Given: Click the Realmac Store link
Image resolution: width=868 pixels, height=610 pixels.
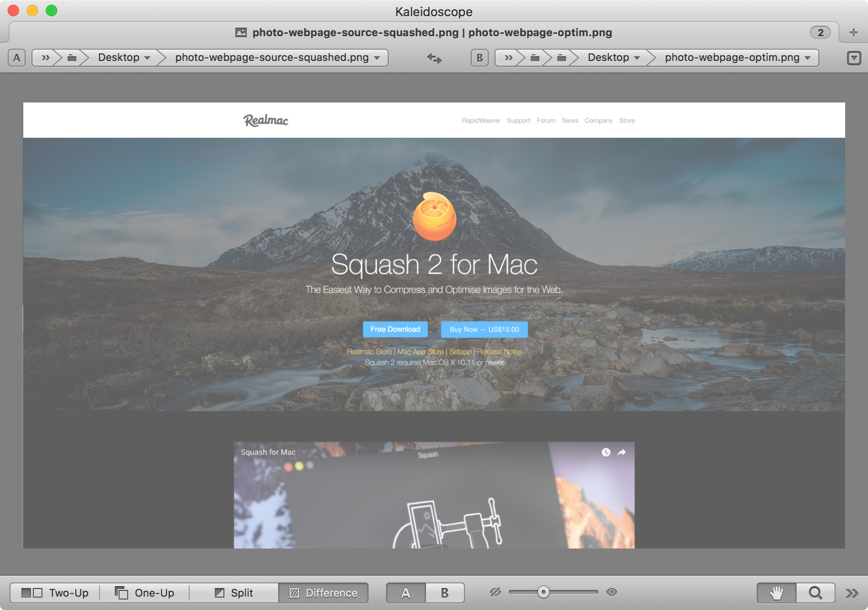Looking at the screenshot, I should 369,352.
